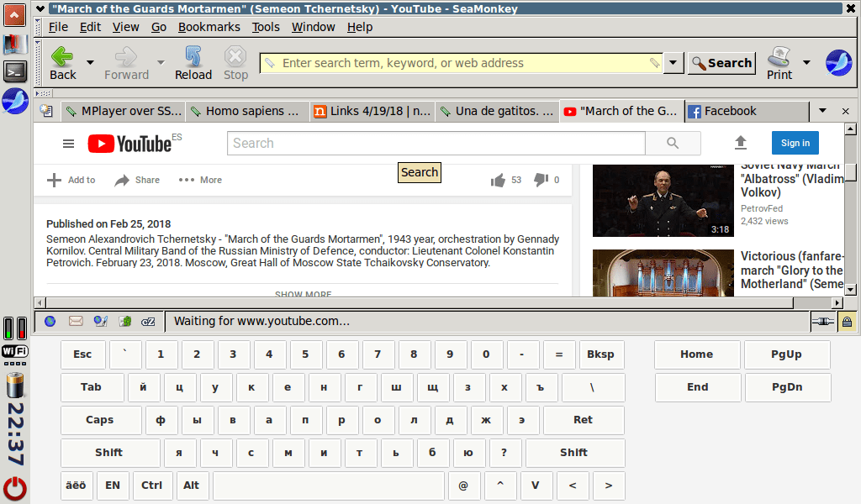Open the list all tabs dropdown
861x504 pixels.
(822, 111)
